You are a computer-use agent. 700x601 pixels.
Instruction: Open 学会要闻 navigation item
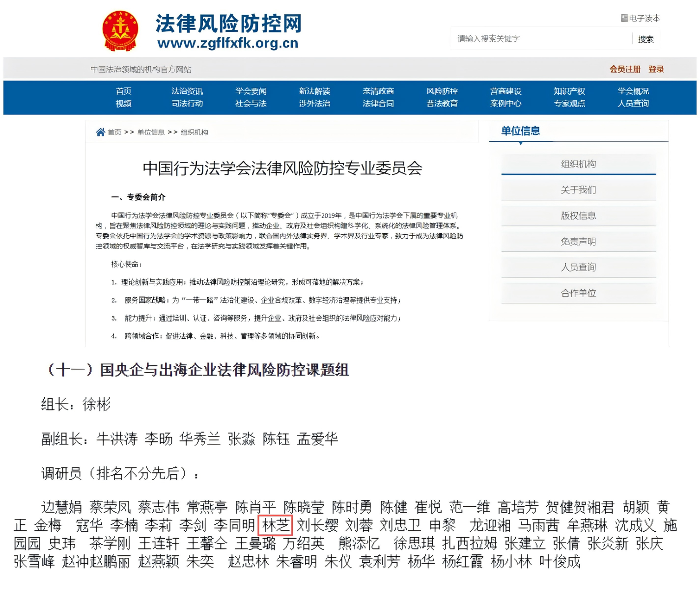point(251,91)
